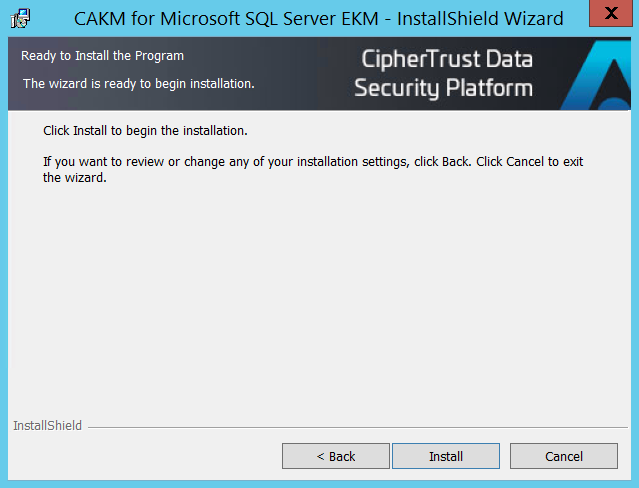Click "InstallShield Wizard" in the window title
The image size is (639, 488).
(x=480, y=19)
